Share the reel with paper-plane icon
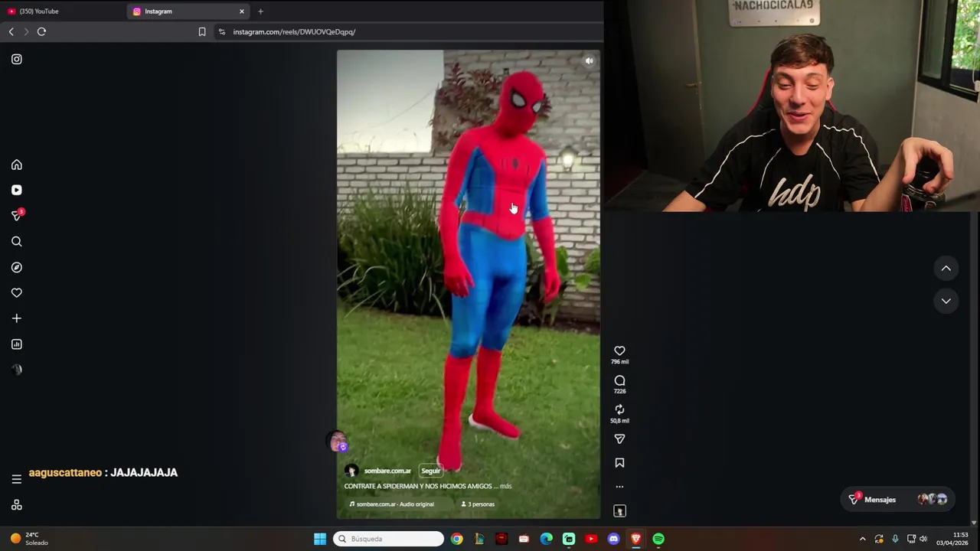 point(619,439)
